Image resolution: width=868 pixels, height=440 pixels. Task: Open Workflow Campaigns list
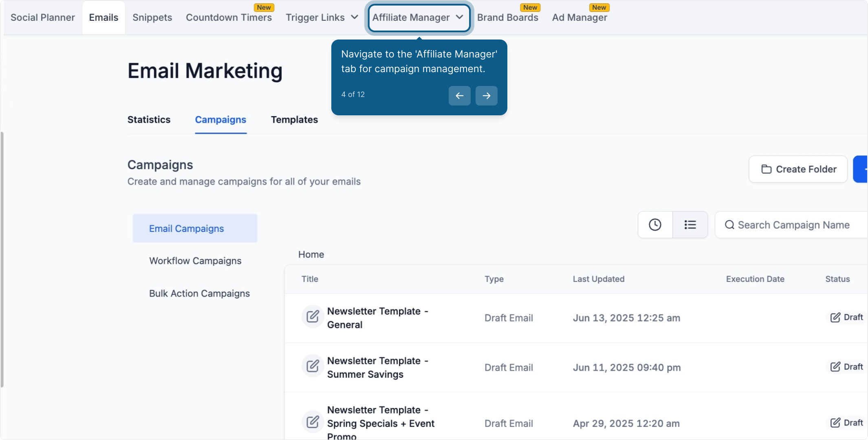coord(195,261)
